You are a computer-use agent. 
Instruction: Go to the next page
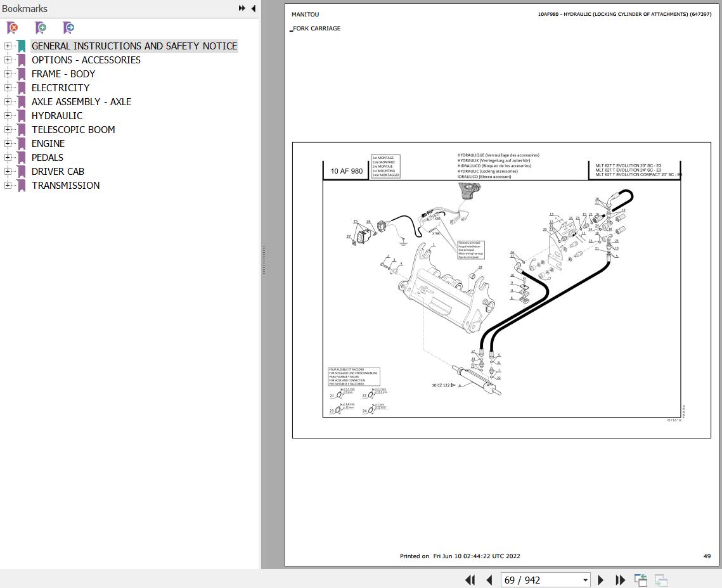pyautogui.click(x=600, y=580)
